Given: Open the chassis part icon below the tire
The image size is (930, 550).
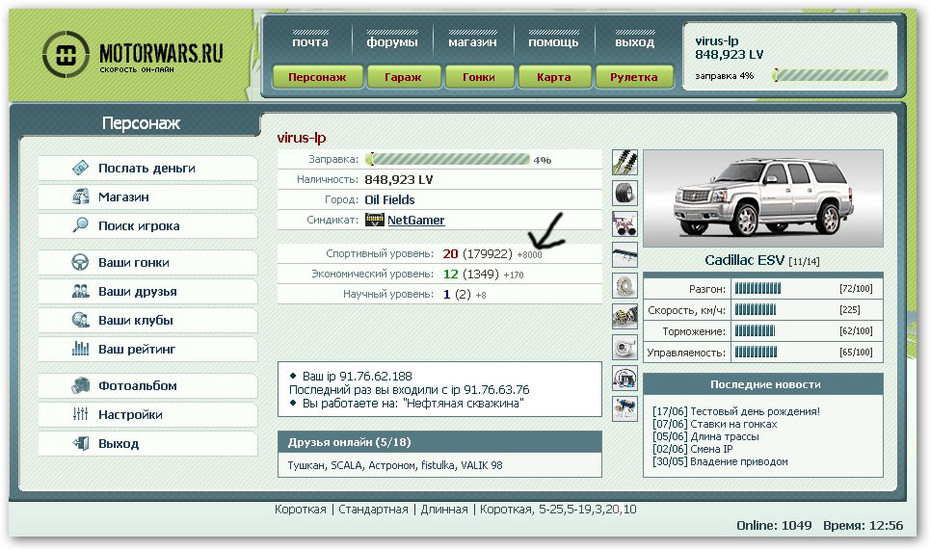Looking at the screenshot, I should 625,224.
